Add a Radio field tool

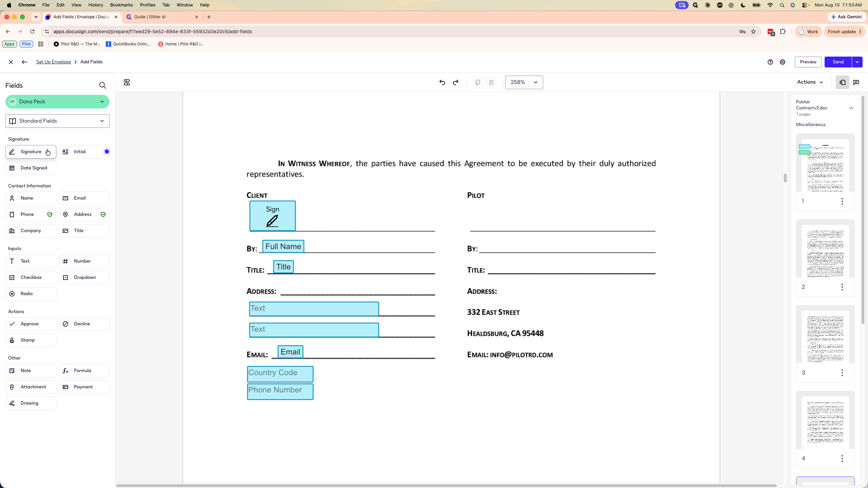coord(31,293)
